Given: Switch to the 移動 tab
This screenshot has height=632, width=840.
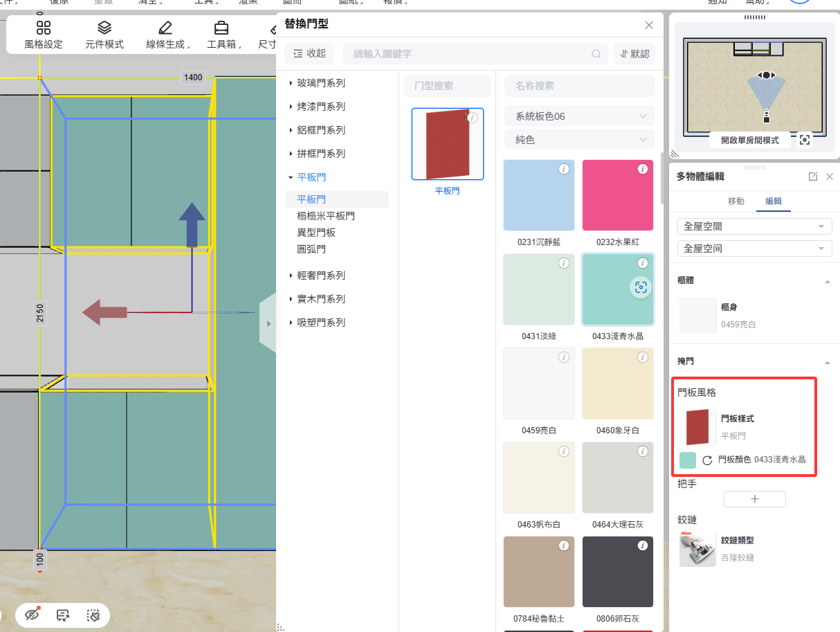Looking at the screenshot, I should (736, 201).
